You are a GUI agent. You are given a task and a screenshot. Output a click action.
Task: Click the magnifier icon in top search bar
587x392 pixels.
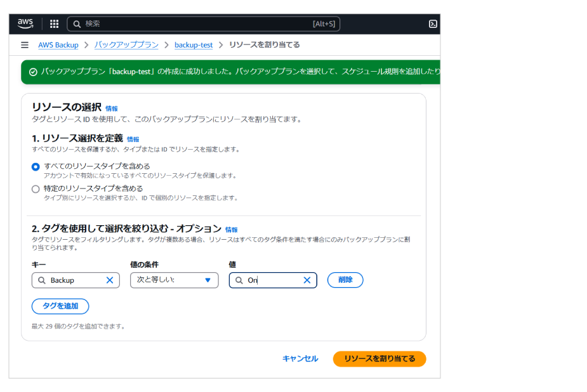coord(77,24)
